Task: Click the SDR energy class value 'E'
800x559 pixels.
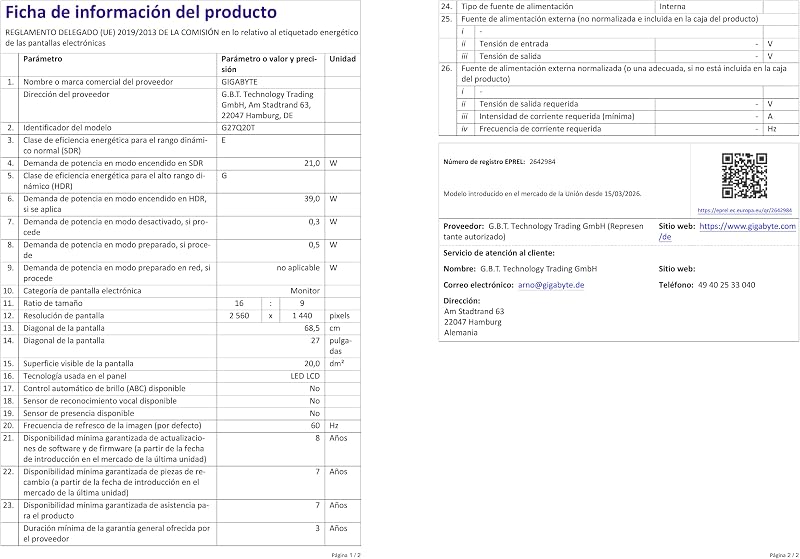Action: 223,140
